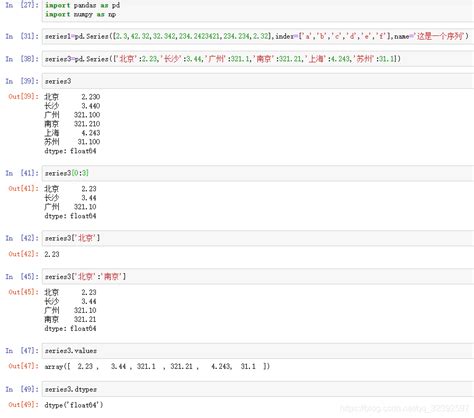Click the Out[42] output prompt
Viewport: 474px width, 418px height.
(x=23, y=254)
